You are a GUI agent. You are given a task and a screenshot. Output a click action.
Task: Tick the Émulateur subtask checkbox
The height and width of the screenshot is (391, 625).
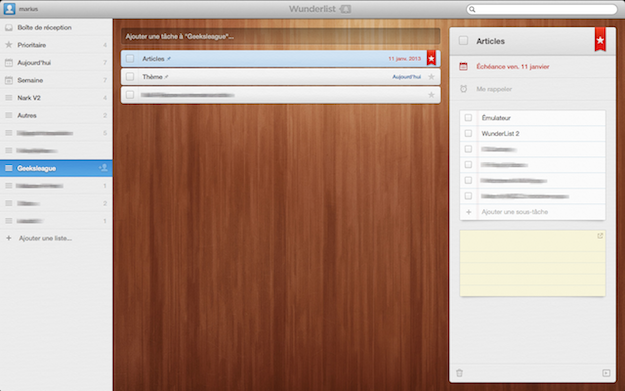[468, 118]
